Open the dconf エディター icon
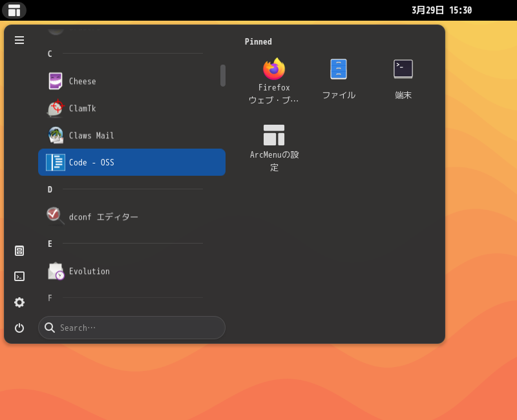 pos(56,216)
